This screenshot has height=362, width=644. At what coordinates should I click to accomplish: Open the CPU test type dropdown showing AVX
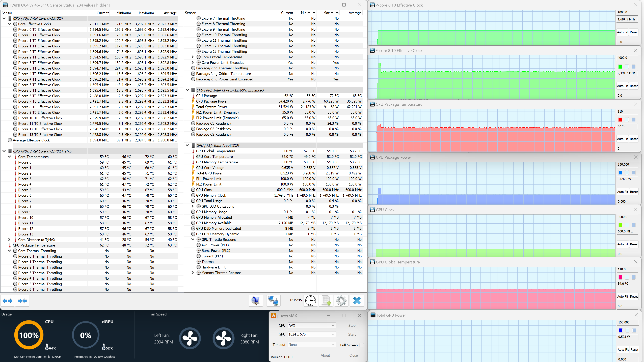(x=311, y=325)
